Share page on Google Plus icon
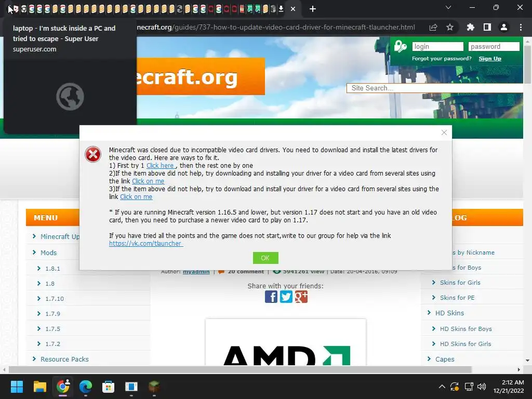The height and width of the screenshot is (399, 532). tap(301, 297)
